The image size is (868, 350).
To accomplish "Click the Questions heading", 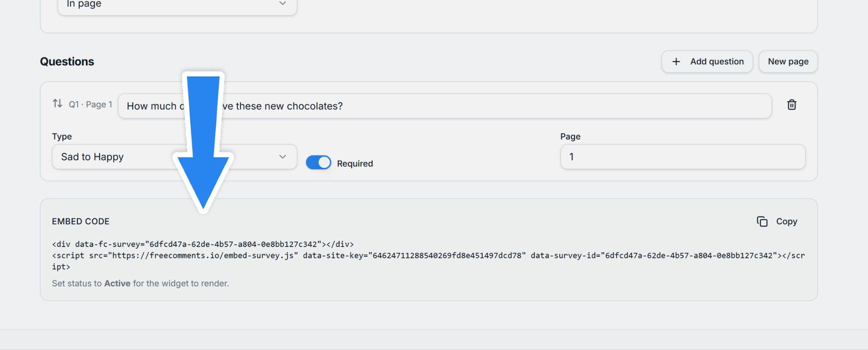I will click(x=67, y=61).
